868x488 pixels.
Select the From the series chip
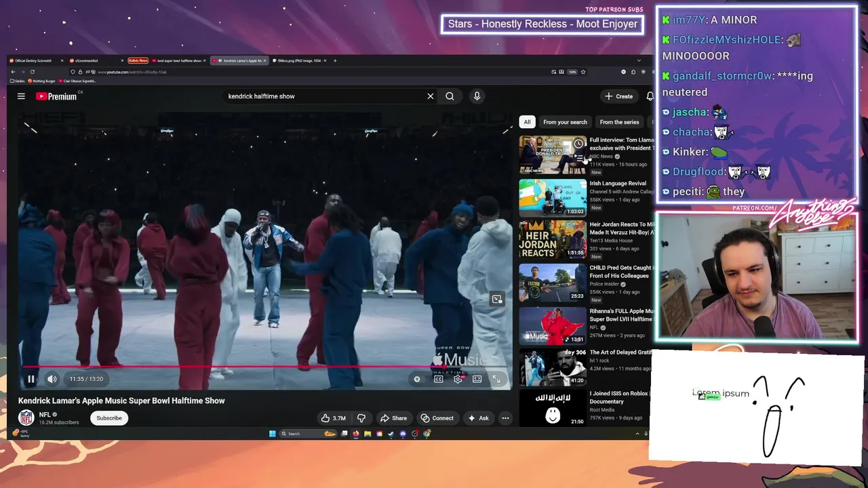coord(619,122)
